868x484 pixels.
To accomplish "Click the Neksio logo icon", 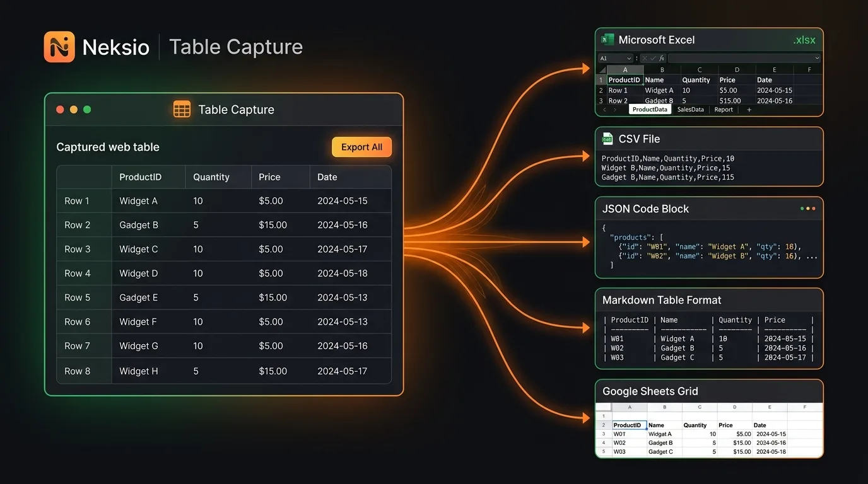I will click(59, 47).
